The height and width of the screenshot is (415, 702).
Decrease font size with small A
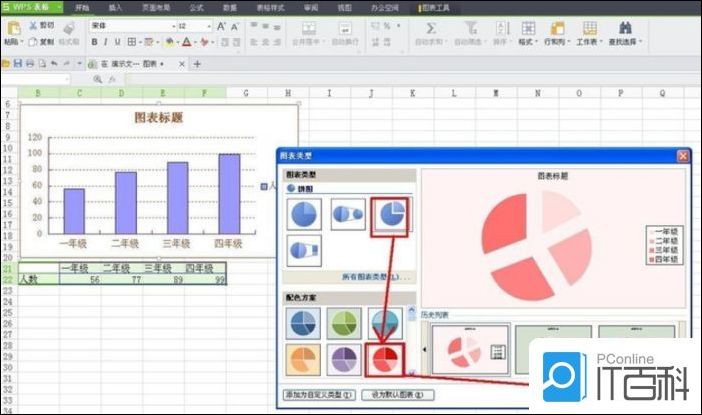pos(235,27)
